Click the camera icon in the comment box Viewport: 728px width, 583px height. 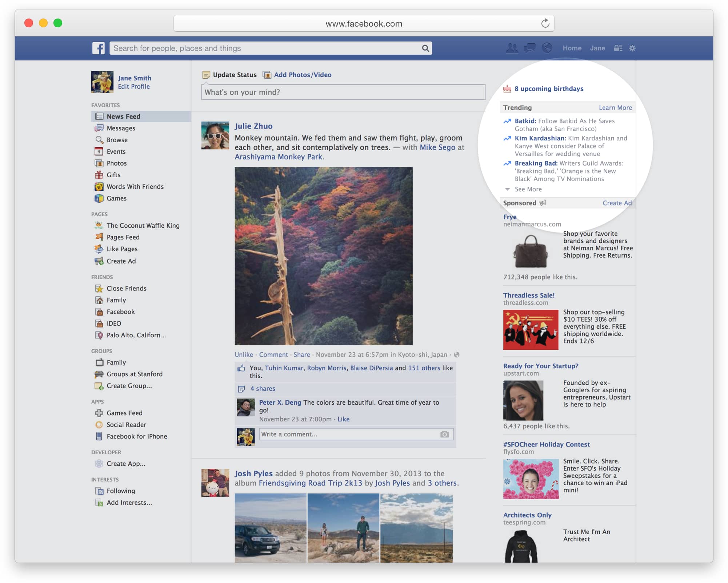tap(444, 434)
